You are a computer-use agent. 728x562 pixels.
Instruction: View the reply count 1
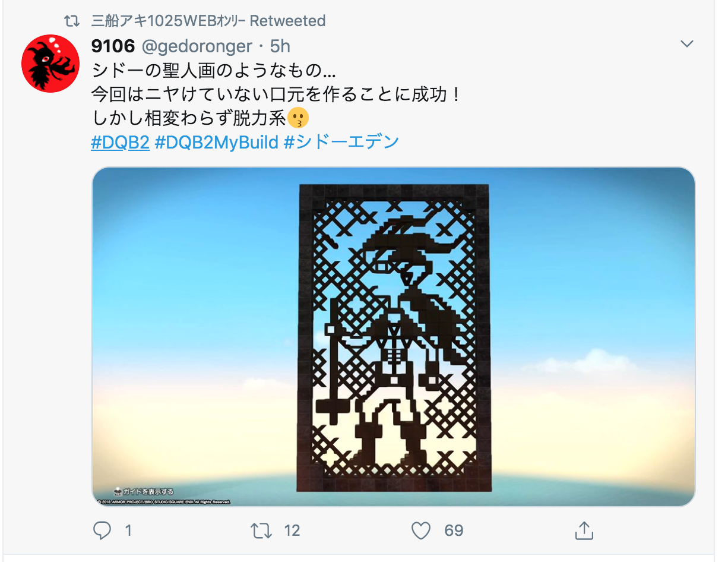[128, 531]
